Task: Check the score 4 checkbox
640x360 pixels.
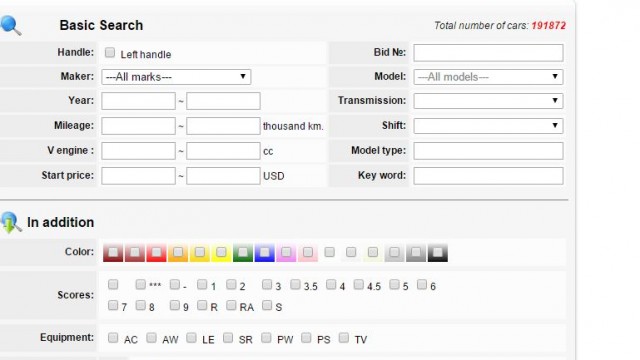Action: [x=331, y=284]
